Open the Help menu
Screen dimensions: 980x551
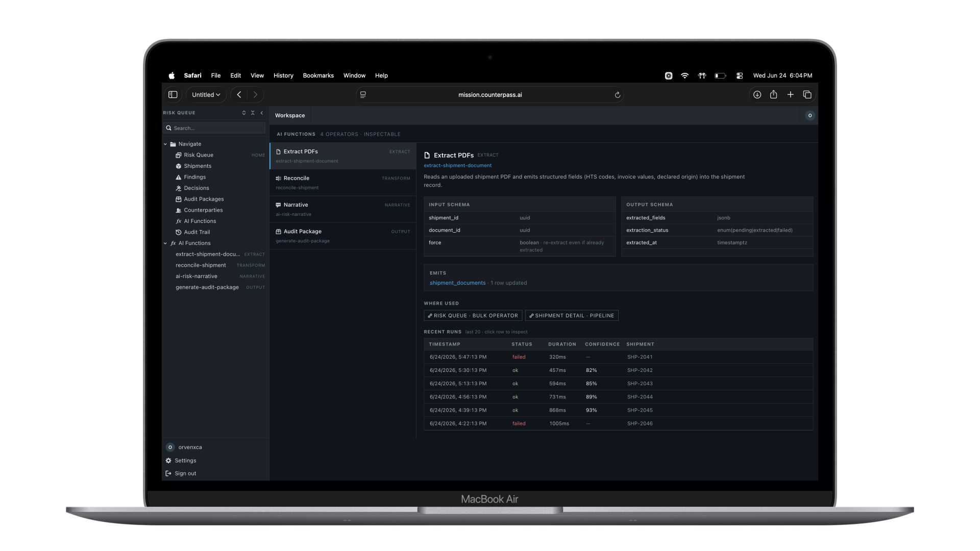pyautogui.click(x=381, y=76)
